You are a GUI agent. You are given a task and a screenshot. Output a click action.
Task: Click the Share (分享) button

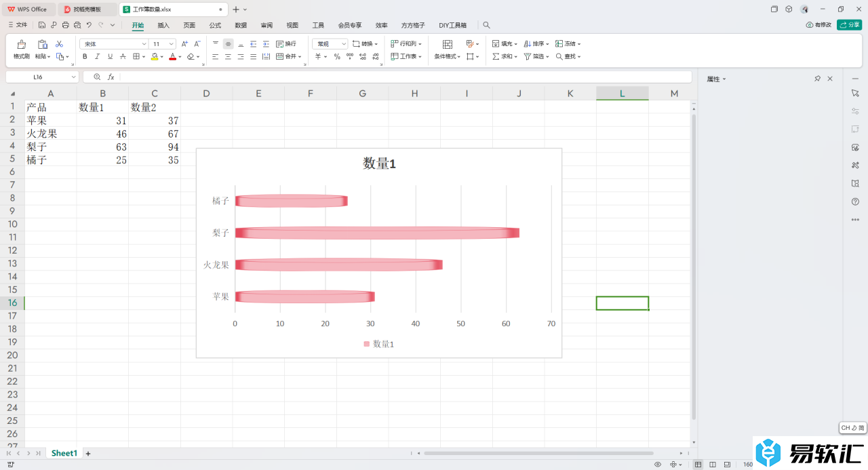point(850,25)
